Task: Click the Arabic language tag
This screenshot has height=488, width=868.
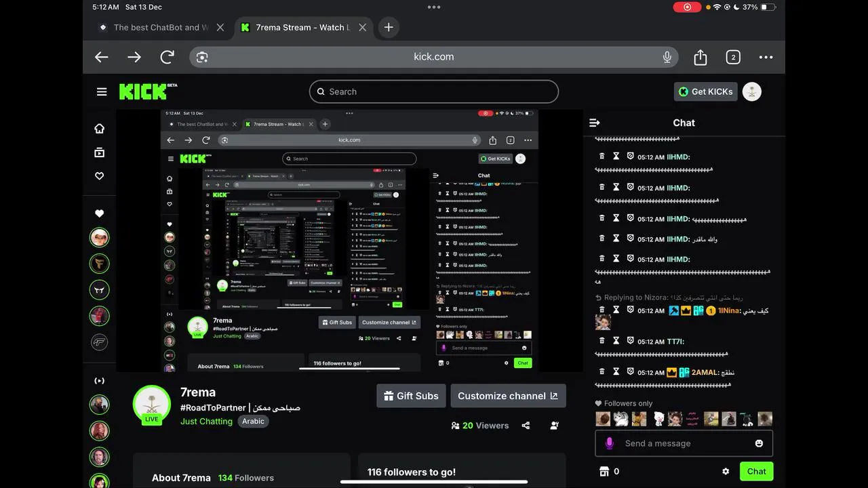Action: [253, 421]
